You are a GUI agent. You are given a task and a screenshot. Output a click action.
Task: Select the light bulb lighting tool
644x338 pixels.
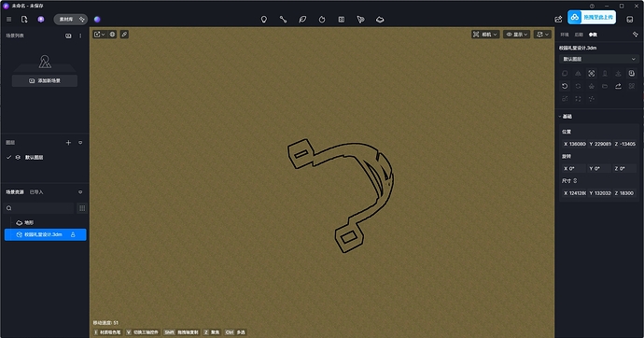point(264,20)
